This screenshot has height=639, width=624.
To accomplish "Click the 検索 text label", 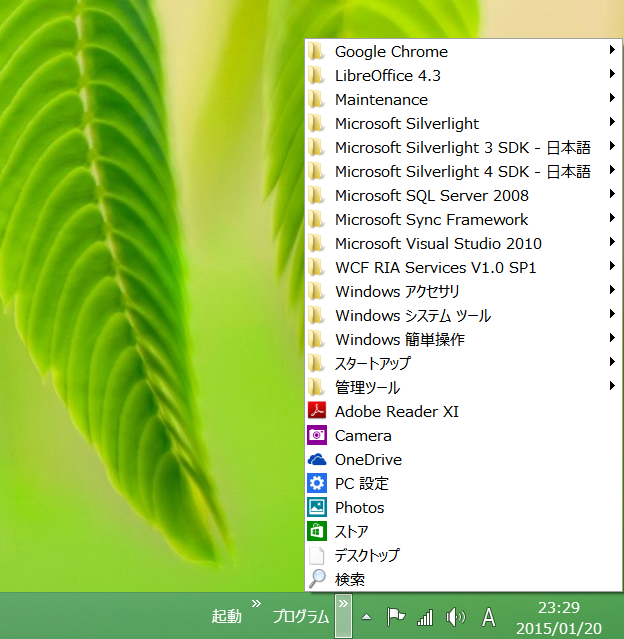I will click(x=350, y=579).
